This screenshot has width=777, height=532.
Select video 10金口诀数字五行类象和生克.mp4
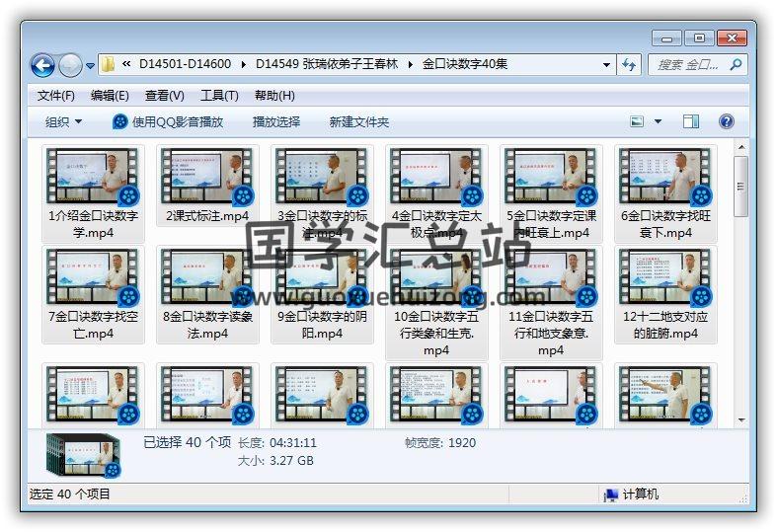(x=436, y=303)
